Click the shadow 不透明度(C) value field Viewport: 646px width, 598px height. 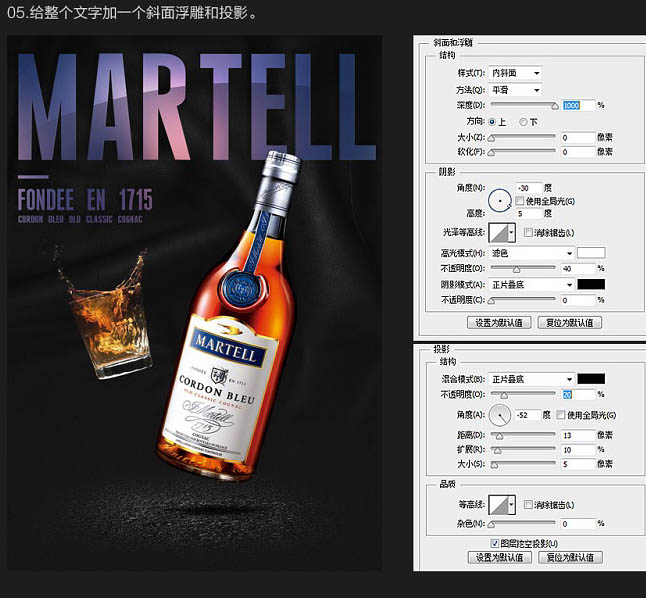click(578, 300)
